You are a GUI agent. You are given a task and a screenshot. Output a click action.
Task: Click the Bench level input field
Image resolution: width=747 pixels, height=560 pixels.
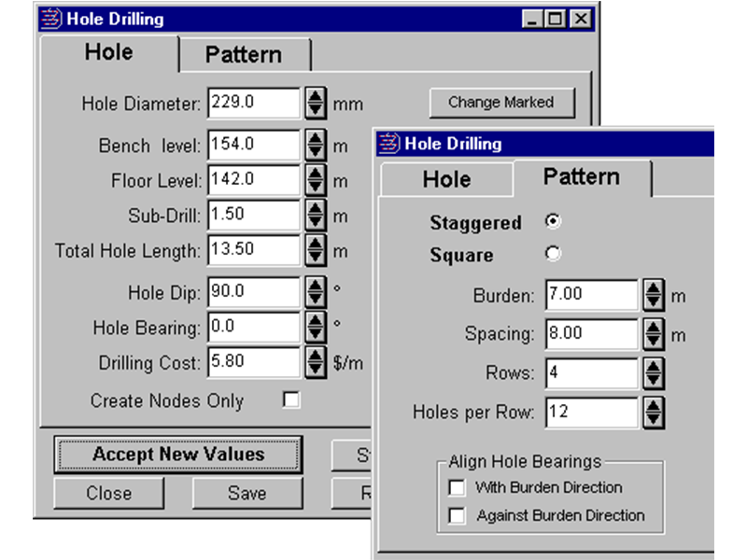point(254,145)
